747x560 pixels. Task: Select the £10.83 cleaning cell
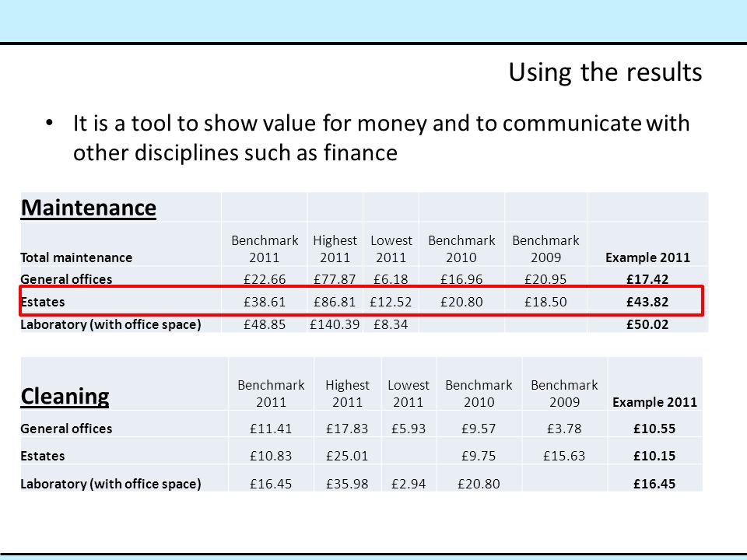[x=271, y=456]
